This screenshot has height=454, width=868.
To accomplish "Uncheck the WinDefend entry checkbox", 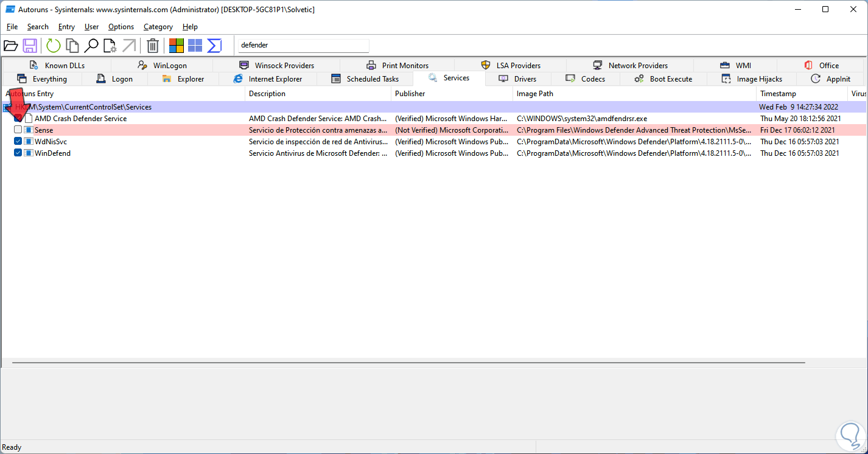I will pos(18,153).
